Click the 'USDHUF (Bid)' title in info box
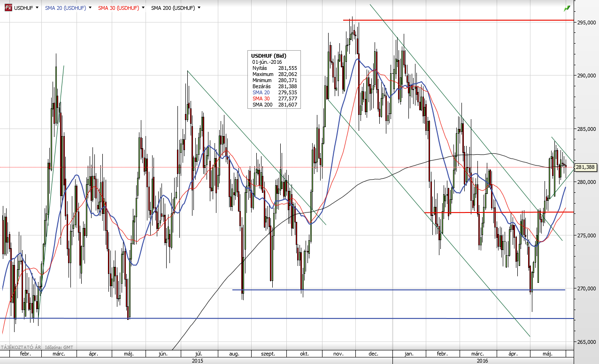The height and width of the screenshot is (364, 599). click(269, 56)
